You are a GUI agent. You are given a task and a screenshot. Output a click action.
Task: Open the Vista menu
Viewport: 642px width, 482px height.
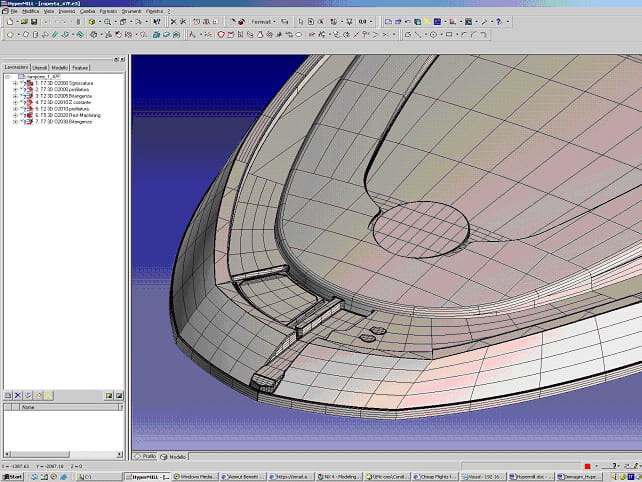49,11
